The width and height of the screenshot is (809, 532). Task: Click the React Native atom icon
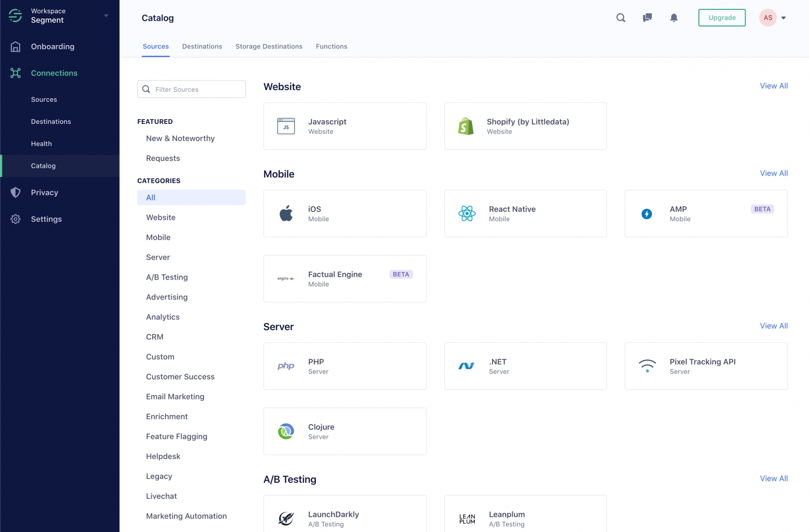(x=467, y=213)
